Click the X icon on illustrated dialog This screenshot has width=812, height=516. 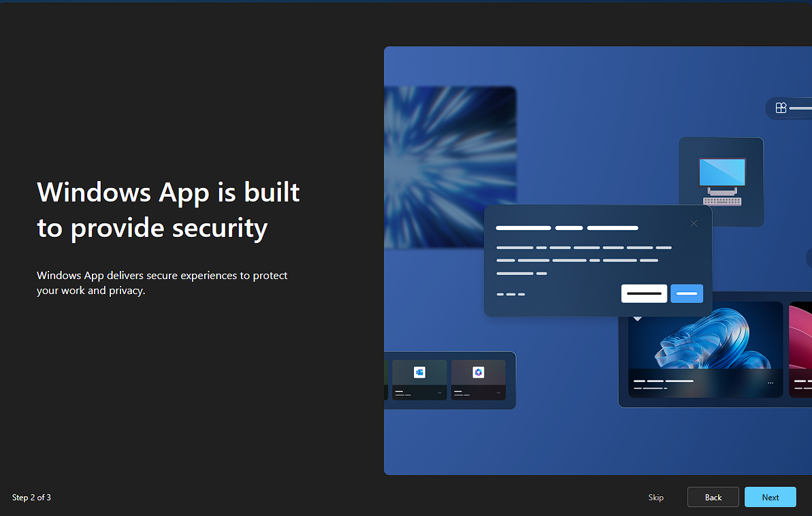coord(694,223)
